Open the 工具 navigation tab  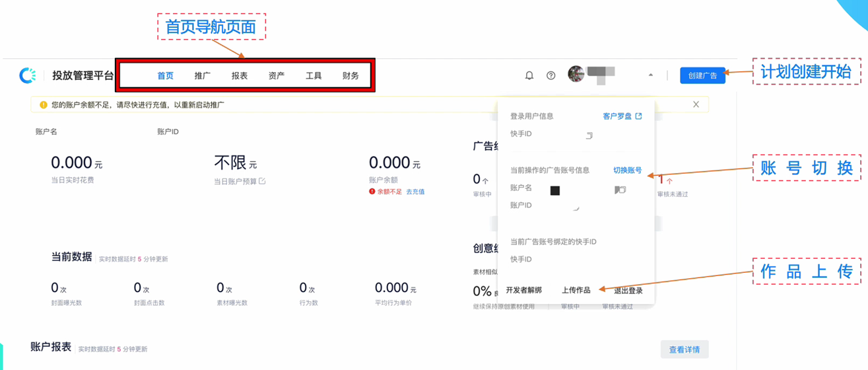(x=314, y=75)
